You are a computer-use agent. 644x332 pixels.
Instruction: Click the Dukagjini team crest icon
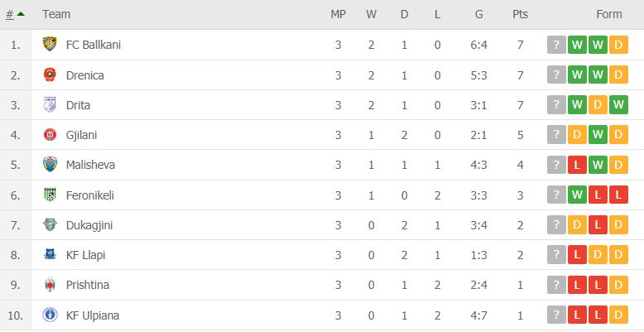pyautogui.click(x=50, y=224)
